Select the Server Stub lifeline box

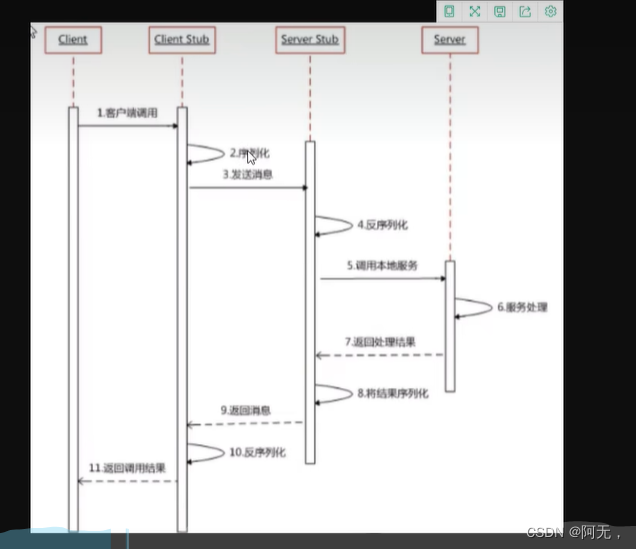(x=310, y=40)
